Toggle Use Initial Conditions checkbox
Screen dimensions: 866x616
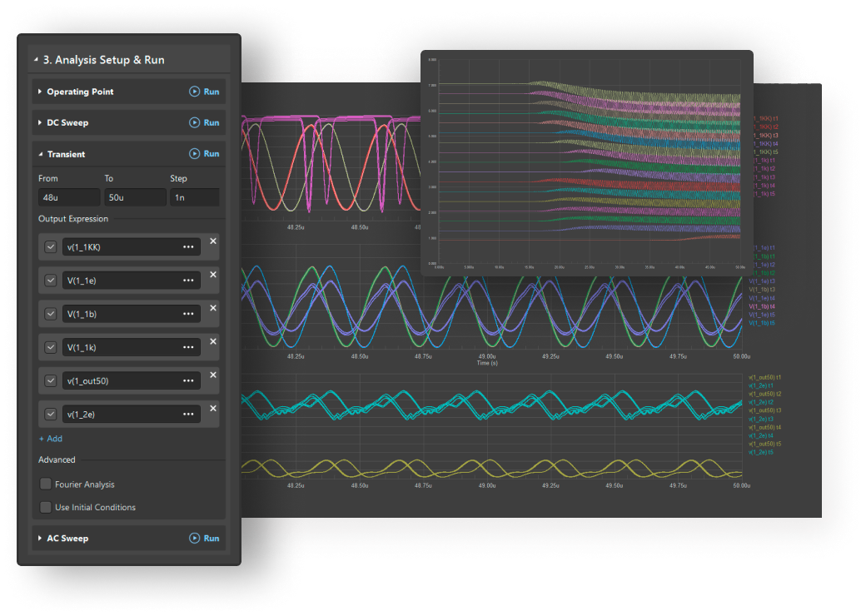(x=46, y=507)
